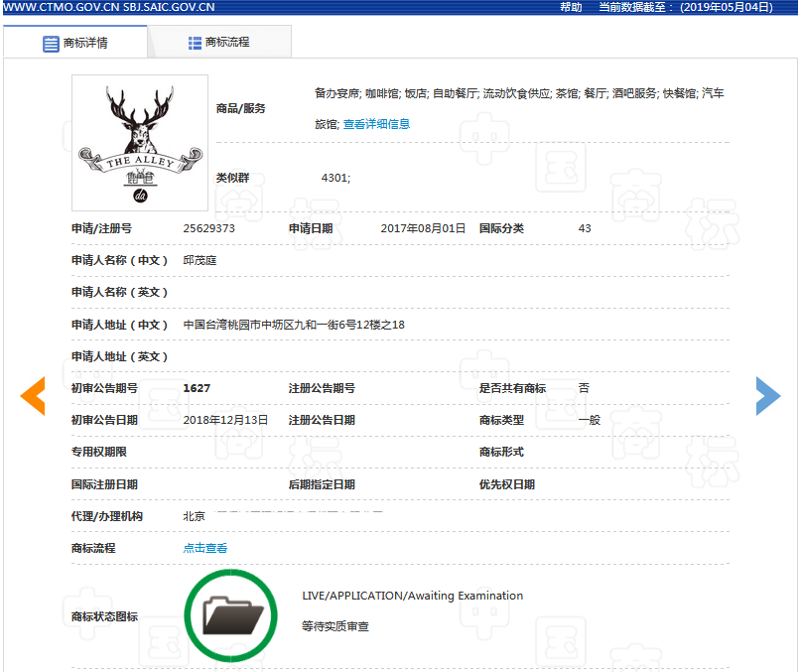Image resolution: width=802 pixels, height=672 pixels.
Task: Select 等待实质审查 status text
Action: (335, 626)
